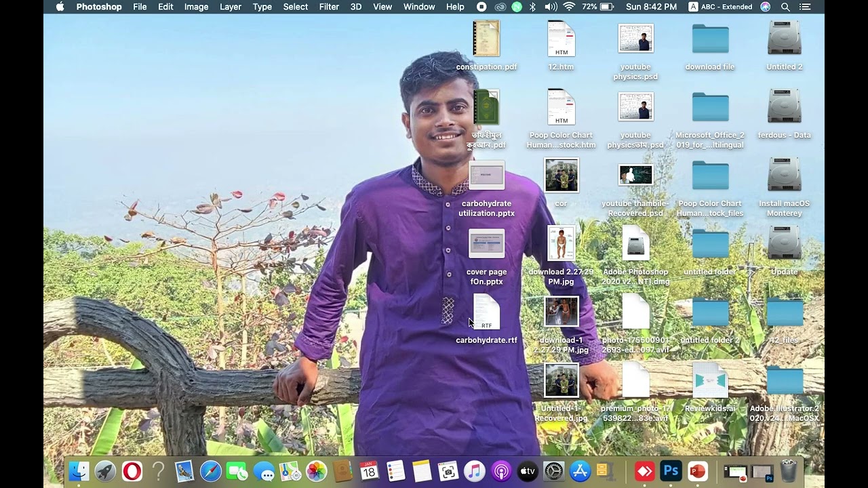This screenshot has height=488, width=868.
Task: Open Finder from the Dock
Action: pos(79,471)
